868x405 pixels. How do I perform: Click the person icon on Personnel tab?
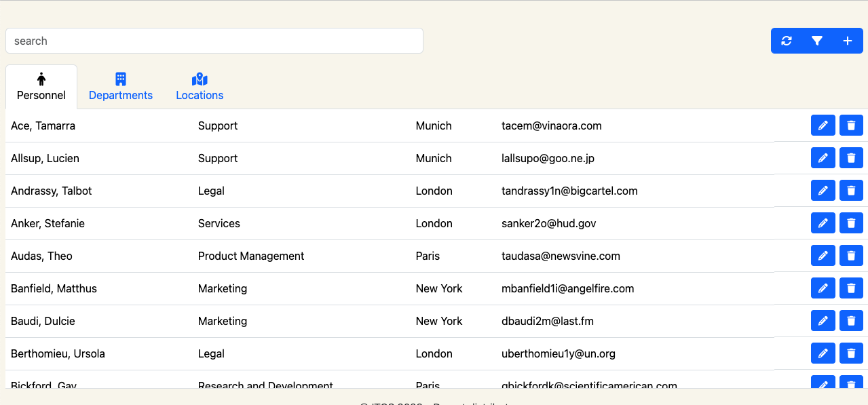coord(41,79)
